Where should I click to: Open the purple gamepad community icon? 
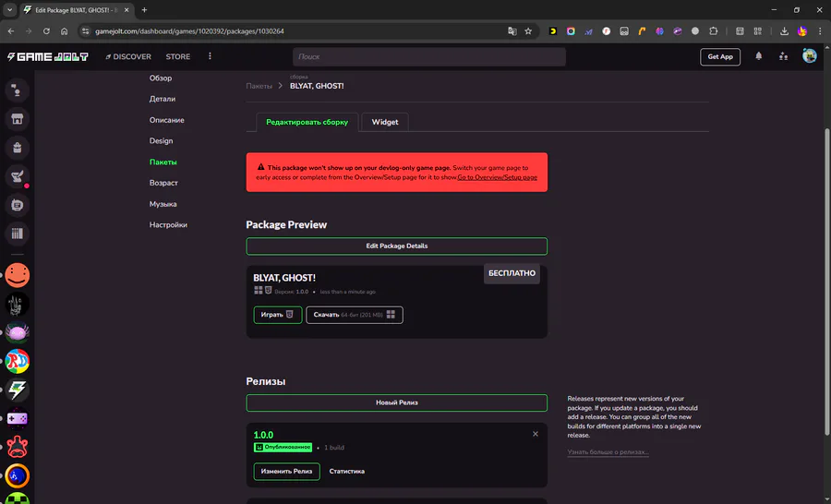tap(17, 419)
